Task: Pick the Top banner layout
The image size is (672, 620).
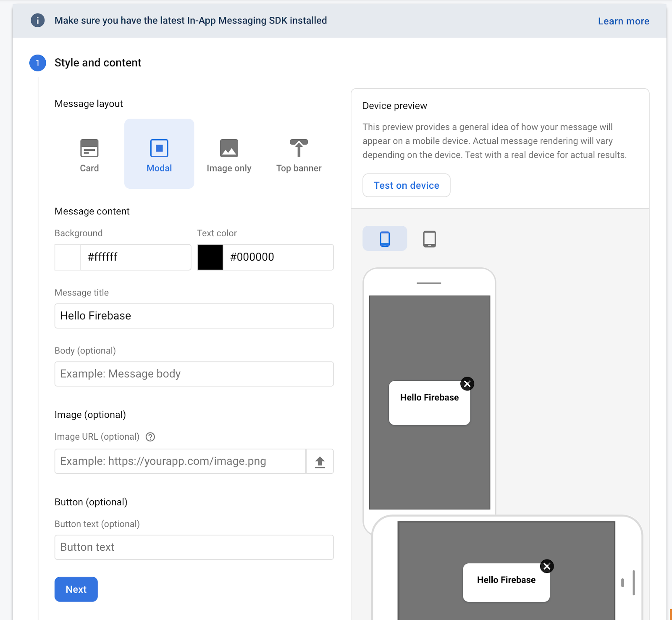Action: pos(299,155)
